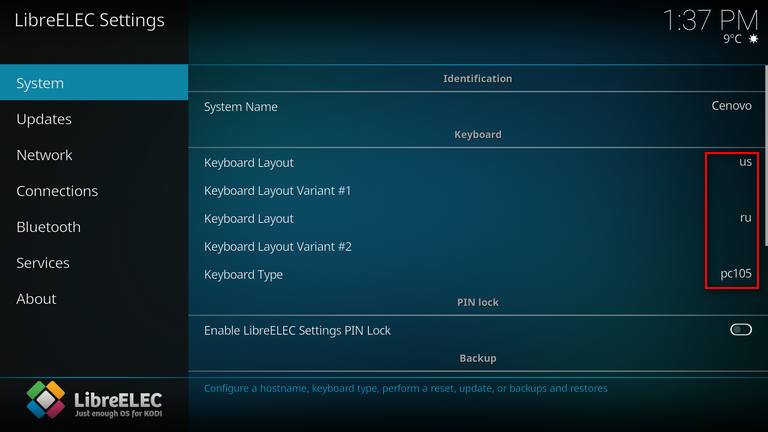This screenshot has height=432, width=768.
Task: Toggle Enable LibreELEC Settings PIN Lock
Action: point(740,330)
